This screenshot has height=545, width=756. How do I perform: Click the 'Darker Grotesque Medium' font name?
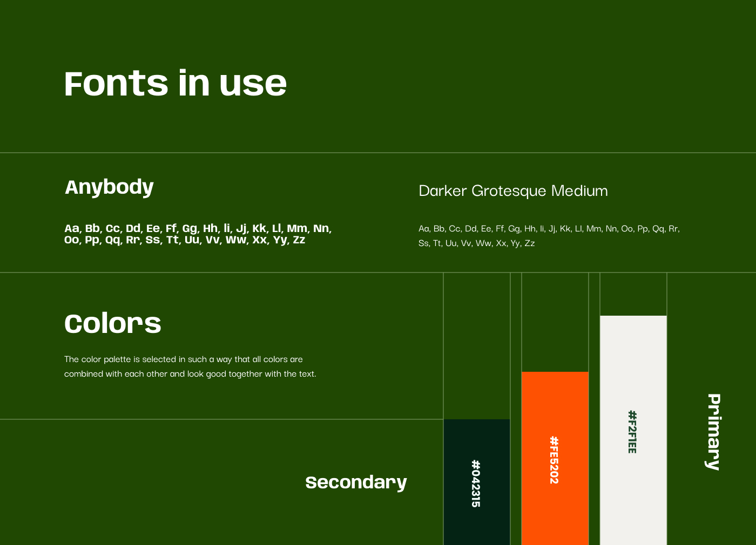(x=513, y=190)
